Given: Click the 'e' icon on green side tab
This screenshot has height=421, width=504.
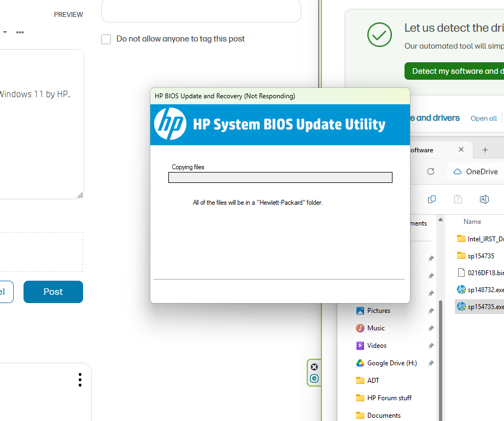Looking at the screenshot, I should [x=314, y=378].
